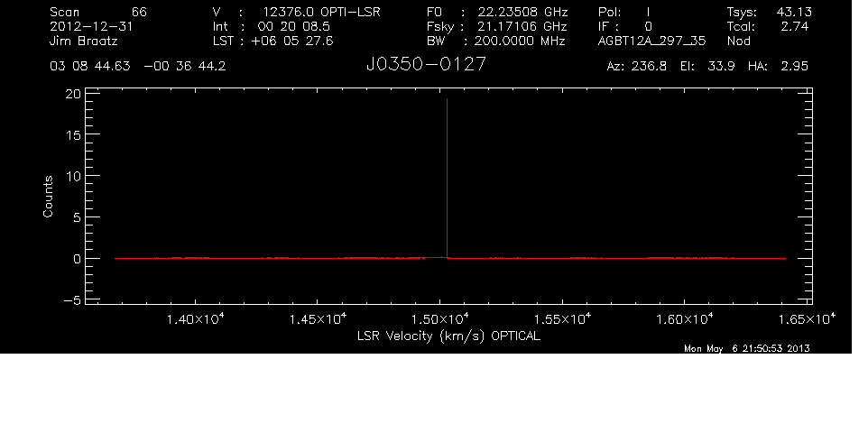
Task: Click the Counts y-axis label
Action: (x=48, y=197)
